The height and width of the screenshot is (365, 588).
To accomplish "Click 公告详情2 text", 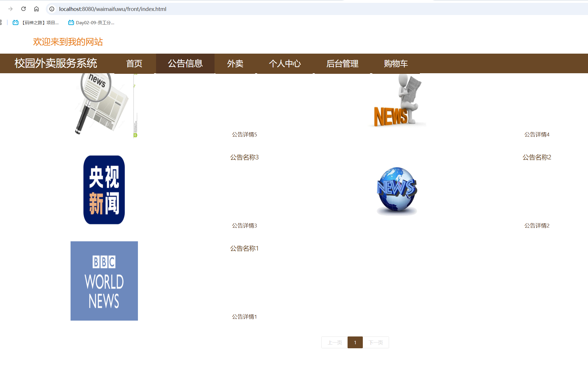I will [x=537, y=225].
